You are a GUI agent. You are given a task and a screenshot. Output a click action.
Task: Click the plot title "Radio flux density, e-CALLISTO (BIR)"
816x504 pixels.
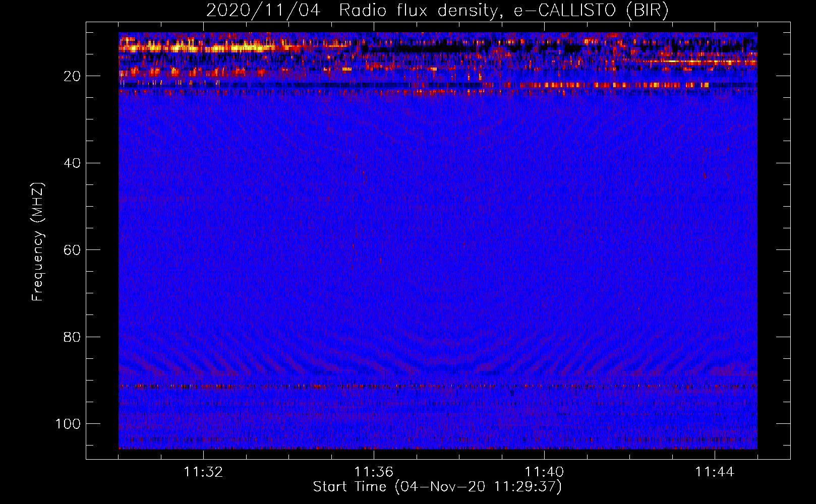(504, 10)
